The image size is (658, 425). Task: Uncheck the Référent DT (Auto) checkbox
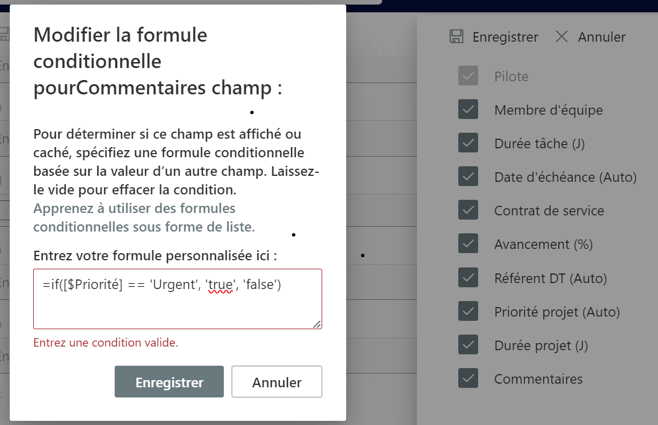[x=468, y=278]
